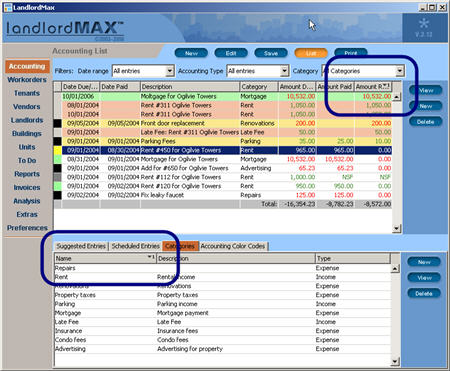Image resolution: width=450 pixels, height=371 pixels.
Task: Go to Vendors in the sidebar
Action: pos(27,107)
